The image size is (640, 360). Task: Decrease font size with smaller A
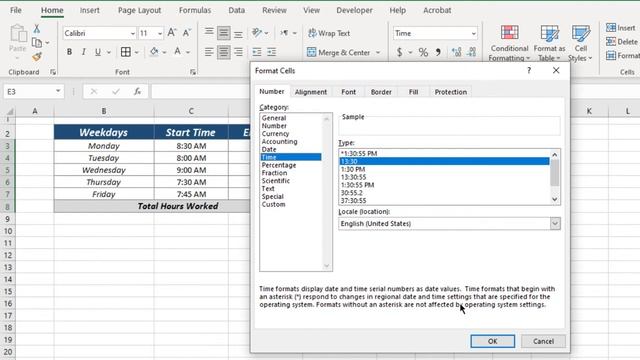click(x=187, y=33)
